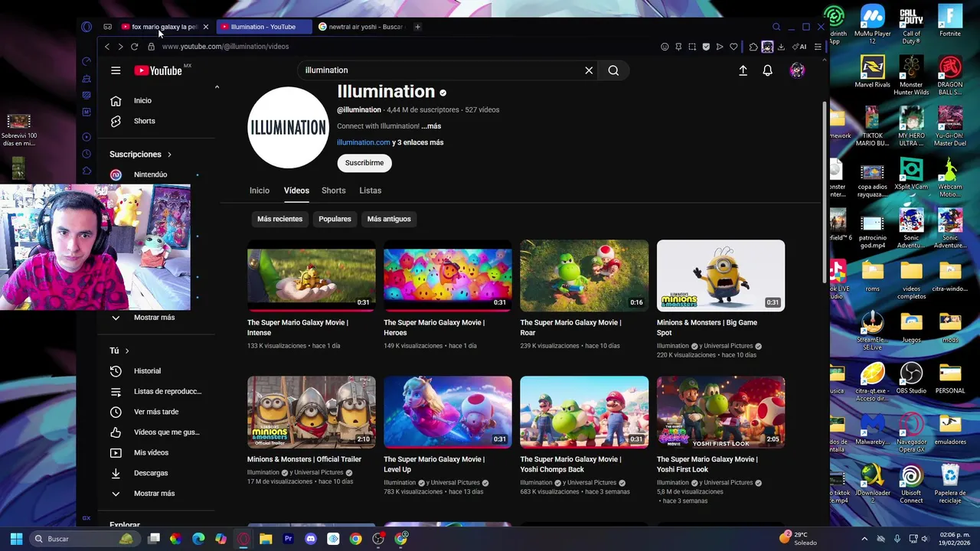This screenshot has width=980, height=551.
Task: Open Videos que me gustan in sidebar
Action: [x=158, y=432]
